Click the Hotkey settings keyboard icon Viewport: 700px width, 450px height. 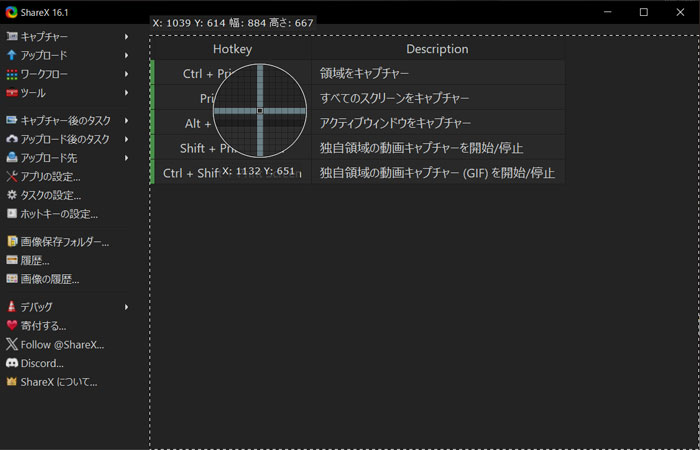(12, 214)
